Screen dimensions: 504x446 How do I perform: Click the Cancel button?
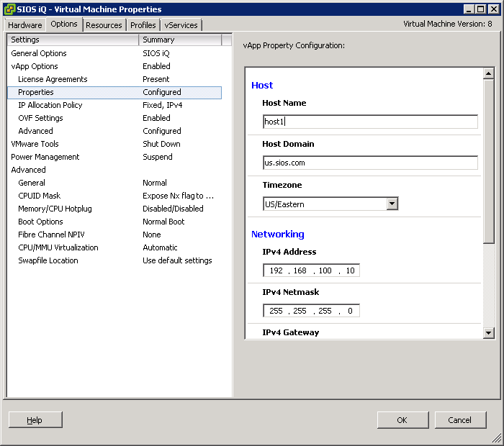pyautogui.click(x=460, y=420)
